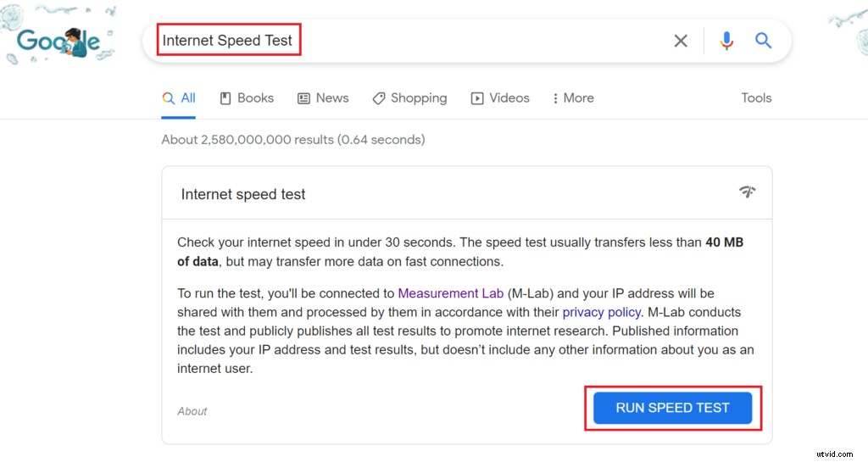
Task: Click the Videos play icon
Action: pos(477,98)
